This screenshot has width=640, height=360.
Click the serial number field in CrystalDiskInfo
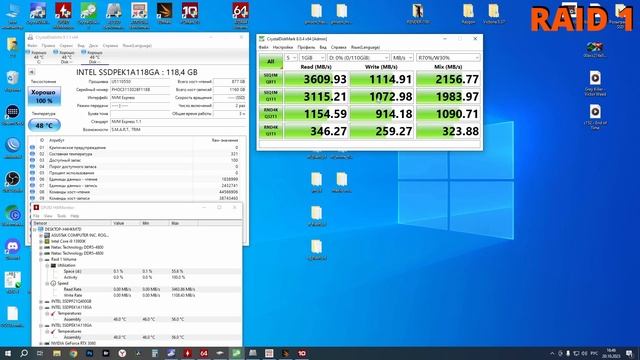(140, 89)
